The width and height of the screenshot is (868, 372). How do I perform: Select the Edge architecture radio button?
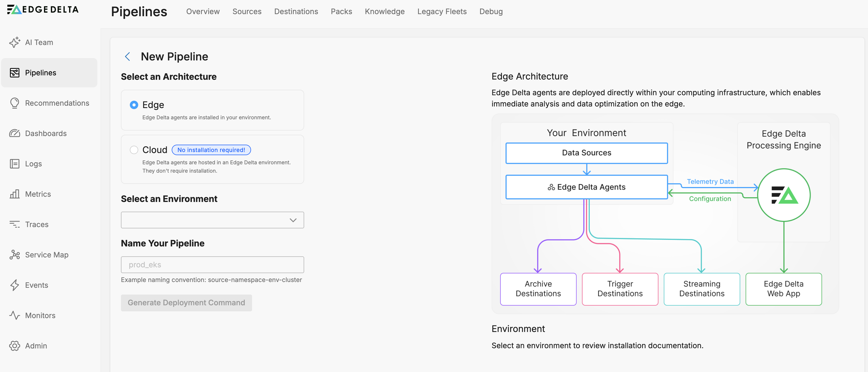tap(134, 105)
